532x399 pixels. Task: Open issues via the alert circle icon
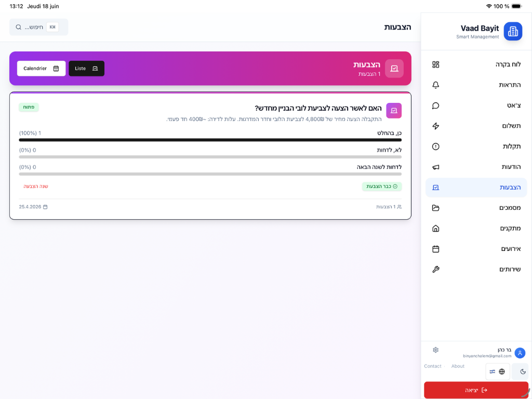pyautogui.click(x=436, y=147)
